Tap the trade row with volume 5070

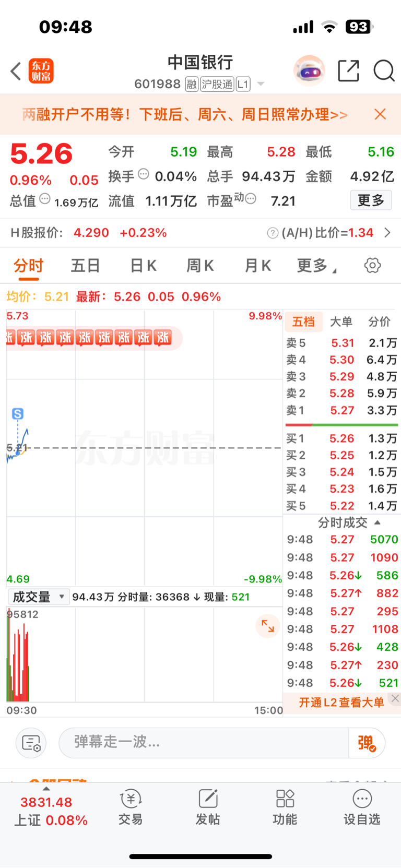point(342,539)
